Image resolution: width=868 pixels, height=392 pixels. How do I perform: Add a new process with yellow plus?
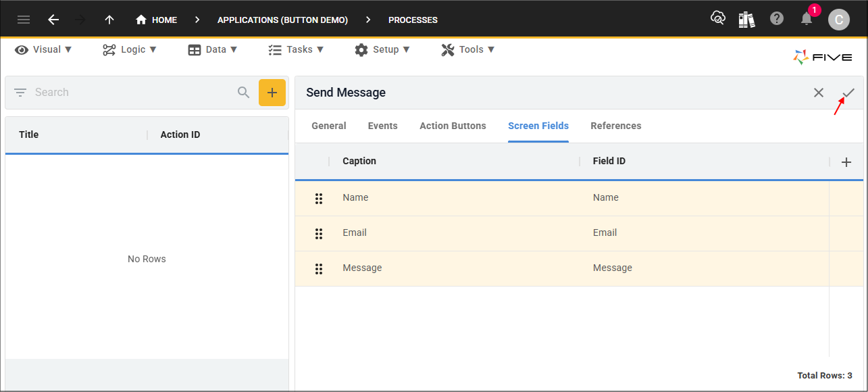pyautogui.click(x=272, y=93)
